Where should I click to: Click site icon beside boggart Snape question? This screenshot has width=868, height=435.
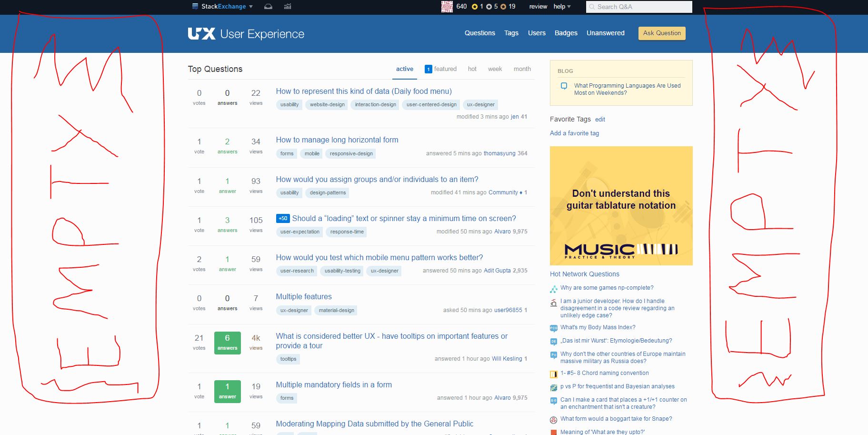click(x=553, y=420)
